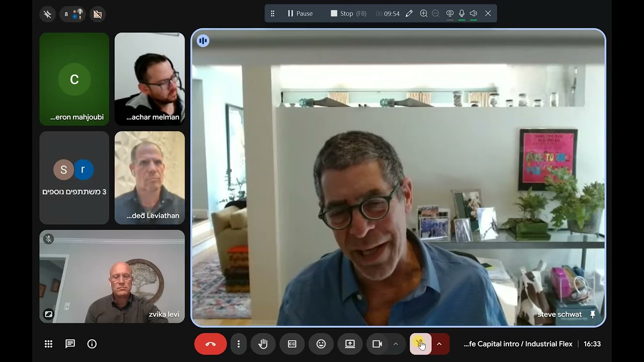Open the activities apps grid
644x362 pixels.
pyautogui.click(x=48, y=344)
